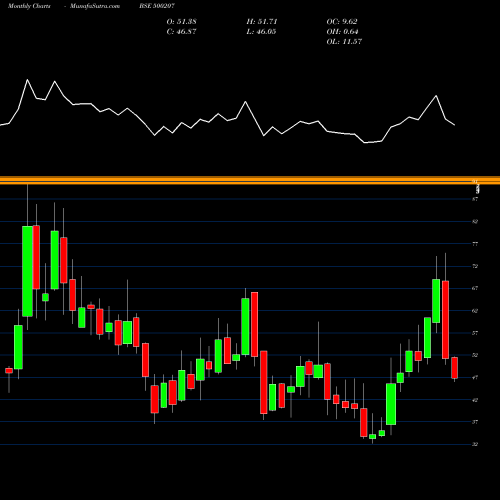Viewport: 500px width, 500px height.
Task: Click the high value "H: 51.71"
Action: (x=262, y=22)
